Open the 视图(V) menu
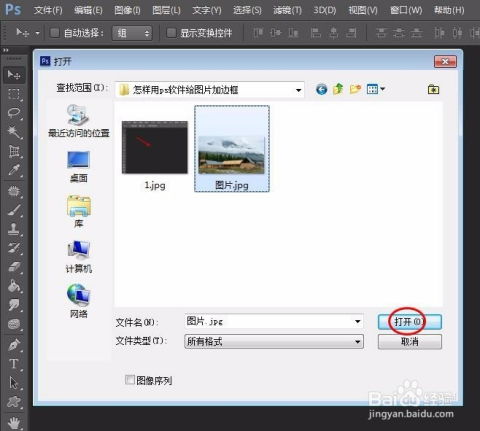The width and height of the screenshot is (480, 431). [x=363, y=10]
